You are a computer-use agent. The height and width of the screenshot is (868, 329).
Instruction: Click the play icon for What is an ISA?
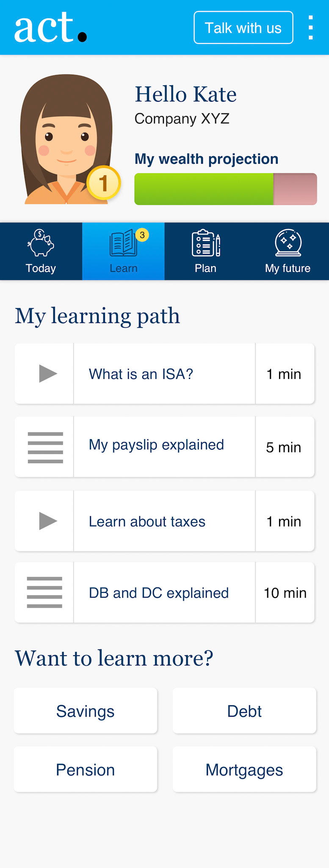click(47, 374)
